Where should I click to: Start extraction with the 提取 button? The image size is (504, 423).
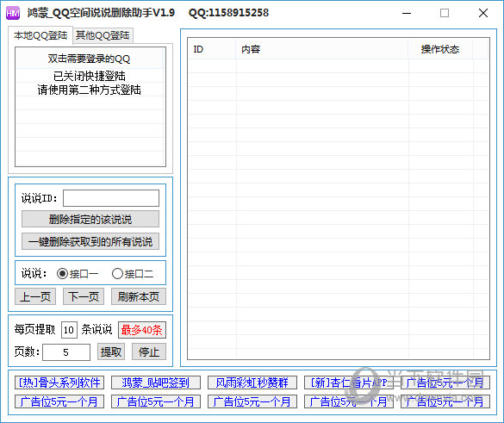[x=111, y=352]
